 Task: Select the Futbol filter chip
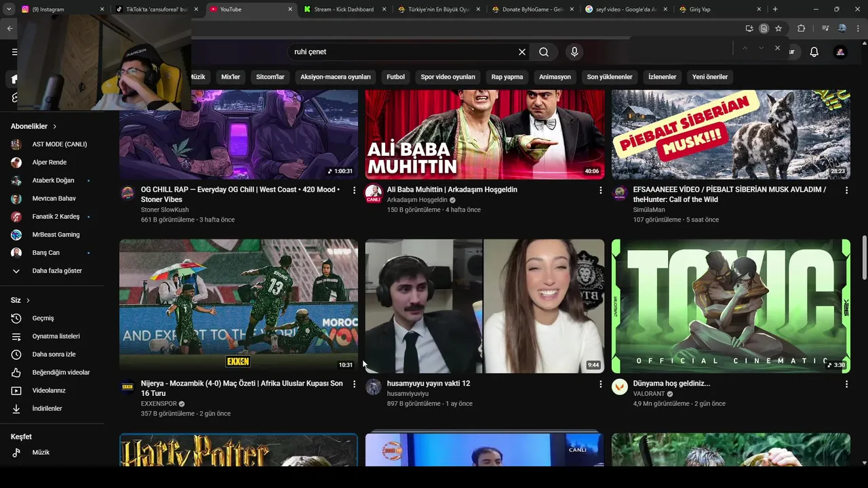[x=395, y=77]
